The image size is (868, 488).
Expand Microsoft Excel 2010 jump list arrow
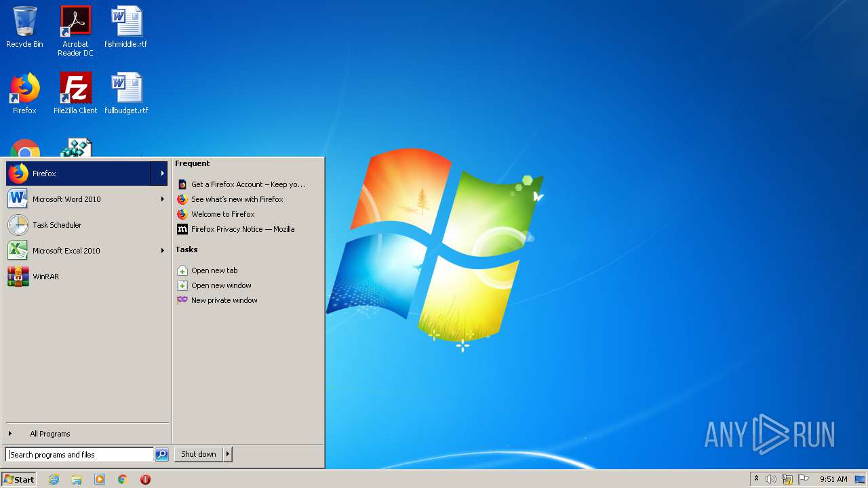[162, 251]
